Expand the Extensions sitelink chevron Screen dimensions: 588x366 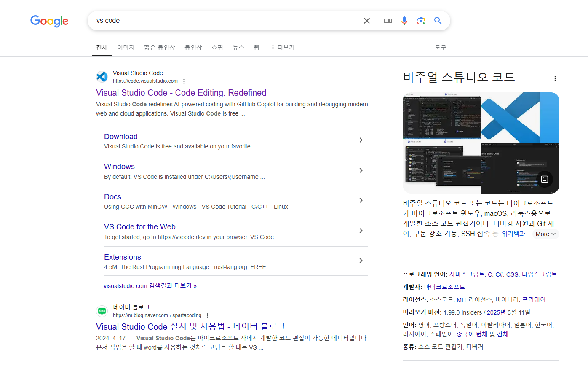(361, 261)
